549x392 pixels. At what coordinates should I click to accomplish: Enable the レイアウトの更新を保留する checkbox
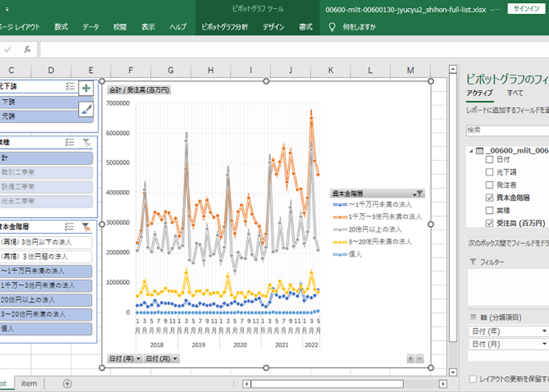(x=473, y=379)
